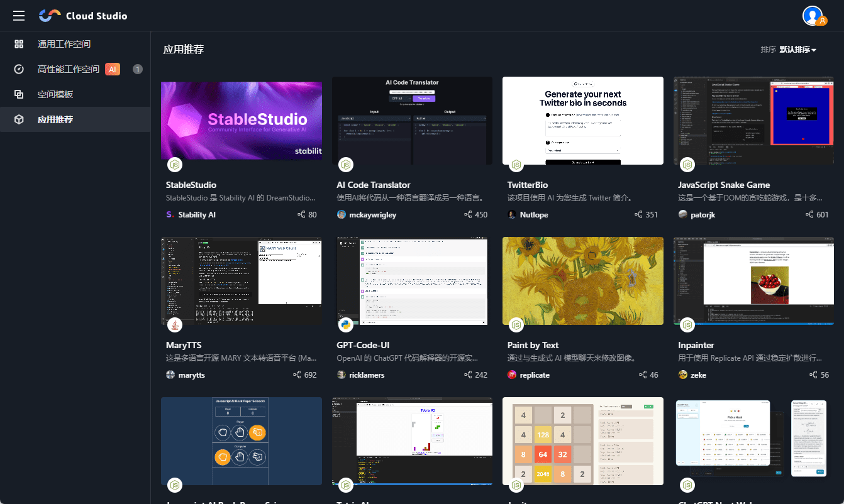The image size is (844, 504).
Task: Click the fork icon beside 450
Action: pyautogui.click(x=468, y=214)
